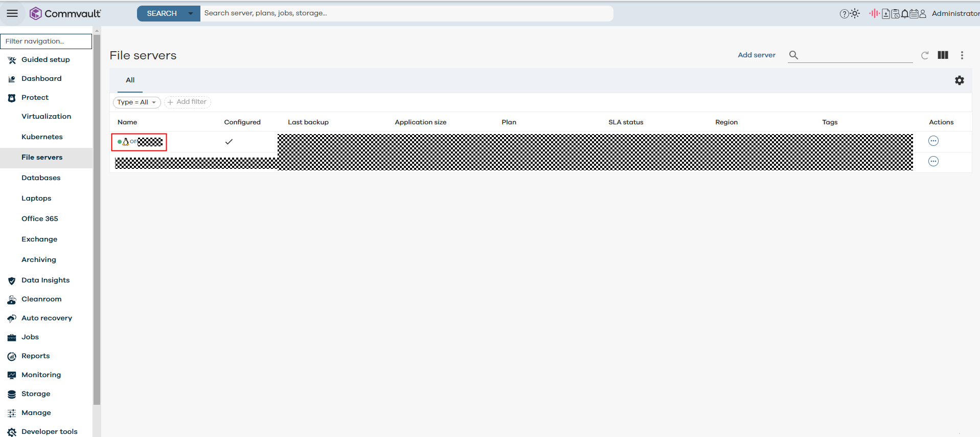
Task: Open the Type = All filter dropdown
Action: [136, 102]
